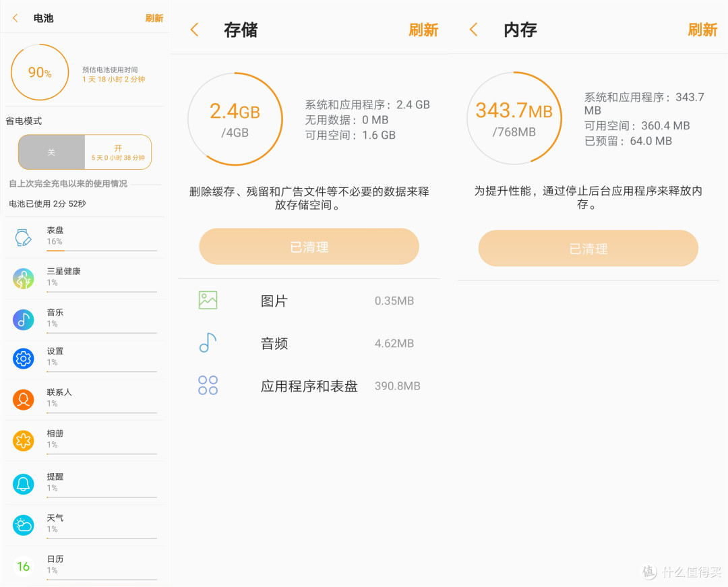Select the 相册 usage entry text
Image resolution: width=728 pixels, height=587 pixels.
click(55, 433)
